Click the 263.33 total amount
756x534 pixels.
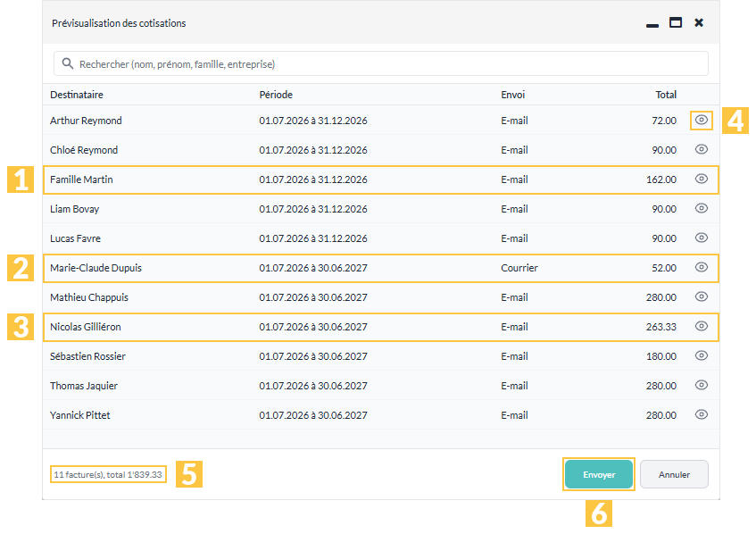point(661,327)
